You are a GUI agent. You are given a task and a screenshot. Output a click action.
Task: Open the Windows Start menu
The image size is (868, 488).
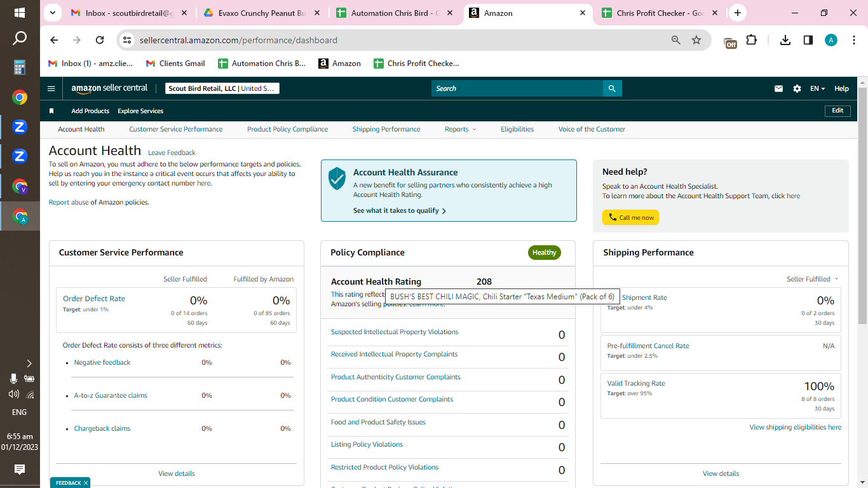(x=20, y=13)
